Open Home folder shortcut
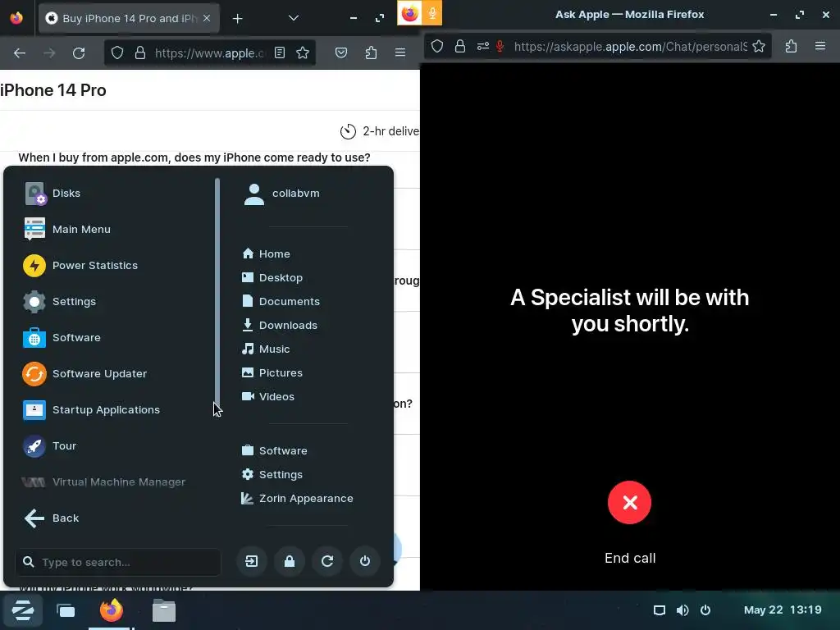840x630 pixels. click(267, 254)
